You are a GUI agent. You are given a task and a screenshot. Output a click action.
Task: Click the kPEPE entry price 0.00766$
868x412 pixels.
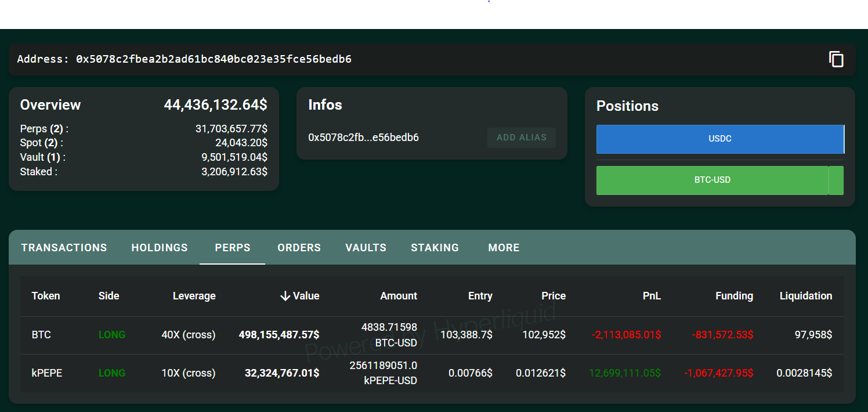(471, 373)
